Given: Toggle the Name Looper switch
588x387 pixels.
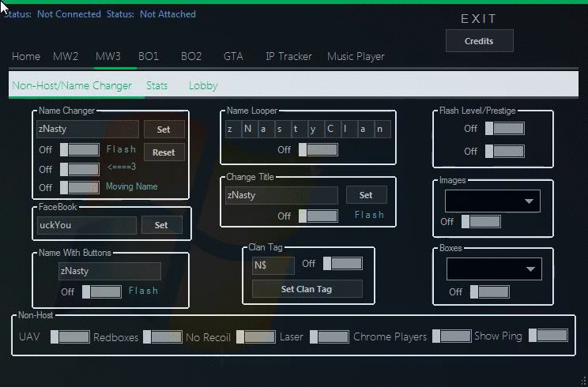Looking at the screenshot, I should [318, 149].
